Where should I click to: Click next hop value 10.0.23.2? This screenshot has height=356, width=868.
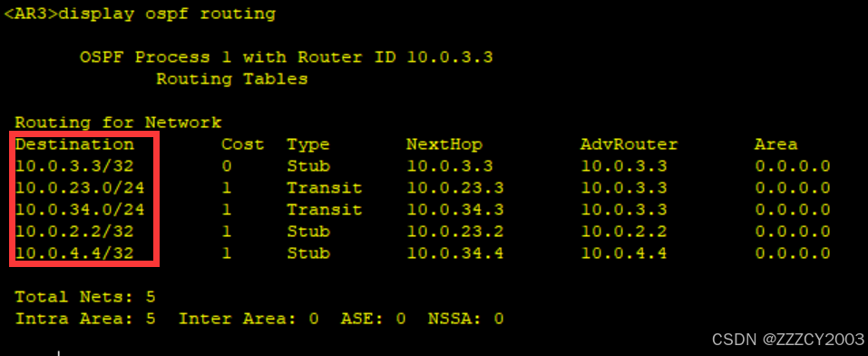click(x=455, y=232)
